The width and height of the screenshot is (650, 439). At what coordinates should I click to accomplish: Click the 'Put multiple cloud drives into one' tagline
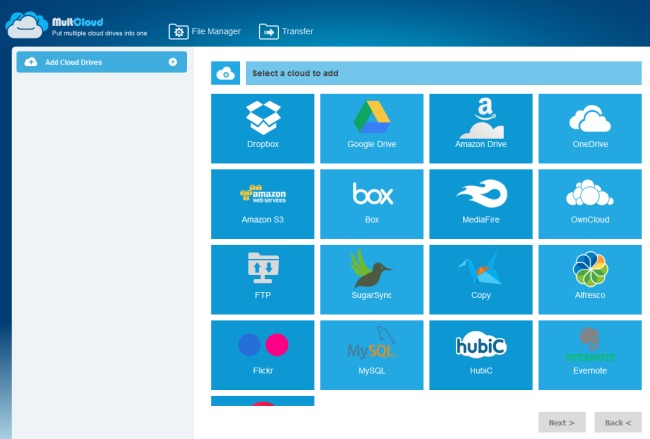99,33
